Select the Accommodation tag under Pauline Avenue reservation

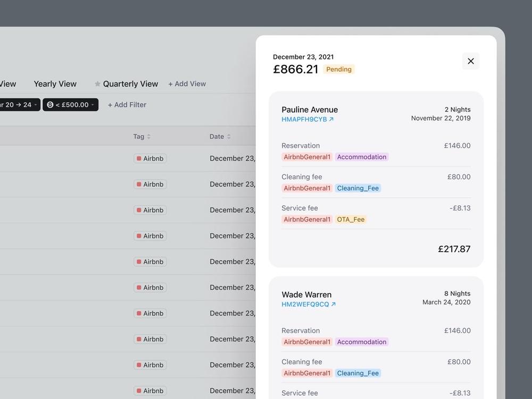tap(362, 157)
